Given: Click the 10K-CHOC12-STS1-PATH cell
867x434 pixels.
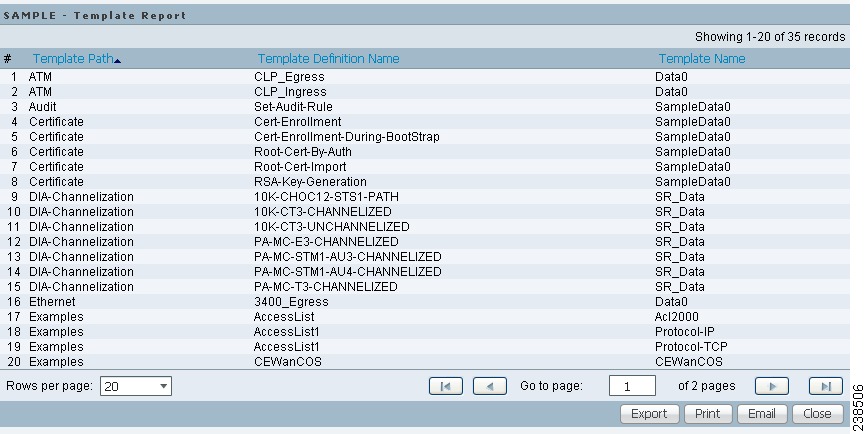Looking at the screenshot, I should click(x=326, y=197).
